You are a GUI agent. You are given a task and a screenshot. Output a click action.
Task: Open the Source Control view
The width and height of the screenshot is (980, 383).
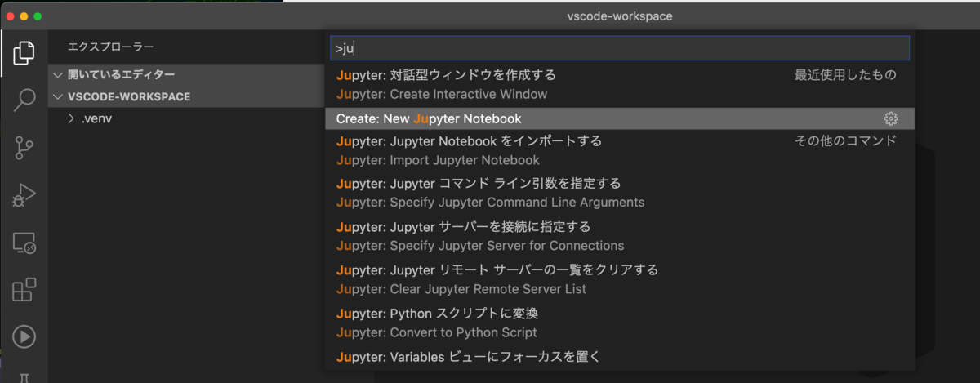coord(24,148)
